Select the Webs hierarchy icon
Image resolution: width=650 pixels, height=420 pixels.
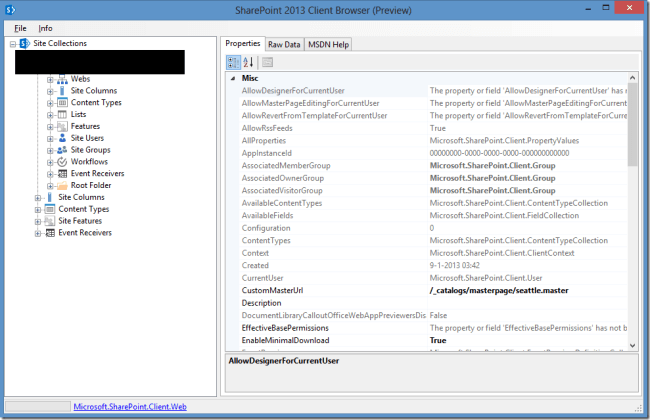pyautogui.click(x=62, y=79)
